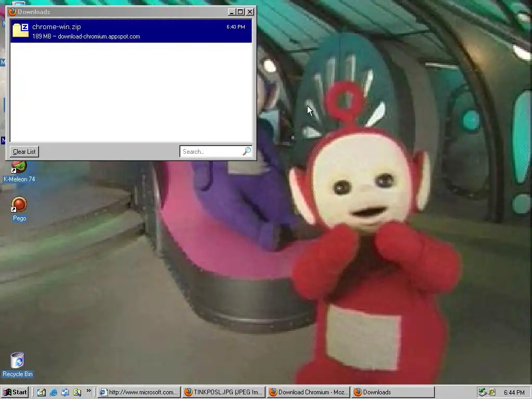This screenshot has width=532, height=399.
Task: Switch to TINKPOSL.JPG taskbar window
Action: (223, 392)
